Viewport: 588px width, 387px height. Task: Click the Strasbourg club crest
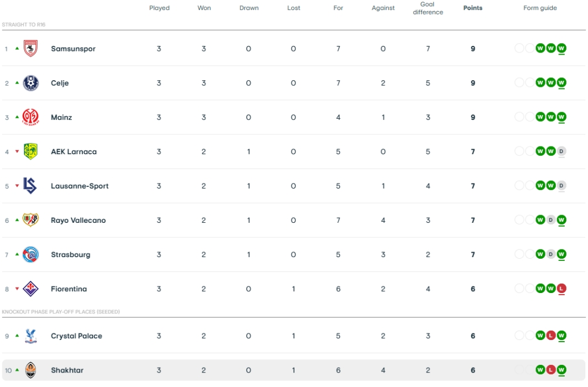[x=30, y=254]
